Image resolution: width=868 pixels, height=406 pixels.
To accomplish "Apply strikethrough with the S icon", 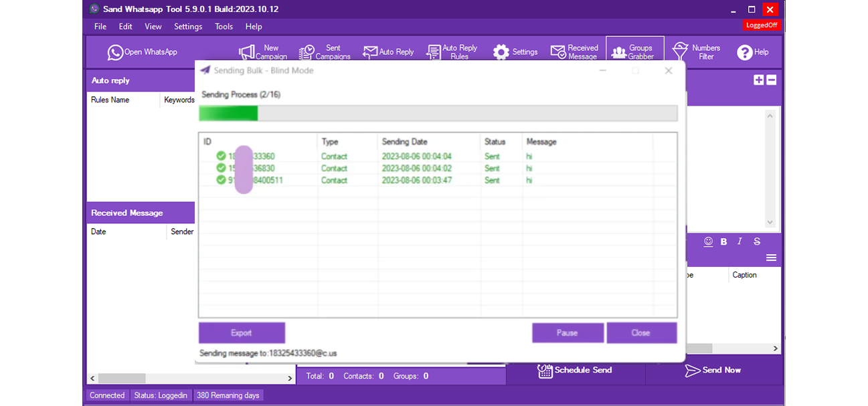I will (x=757, y=241).
